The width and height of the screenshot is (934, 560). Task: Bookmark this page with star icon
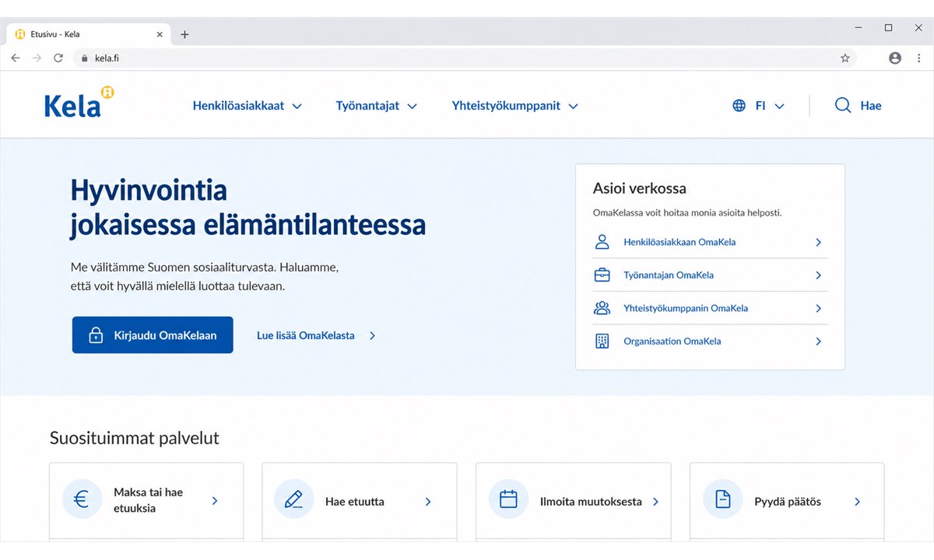[x=845, y=58]
